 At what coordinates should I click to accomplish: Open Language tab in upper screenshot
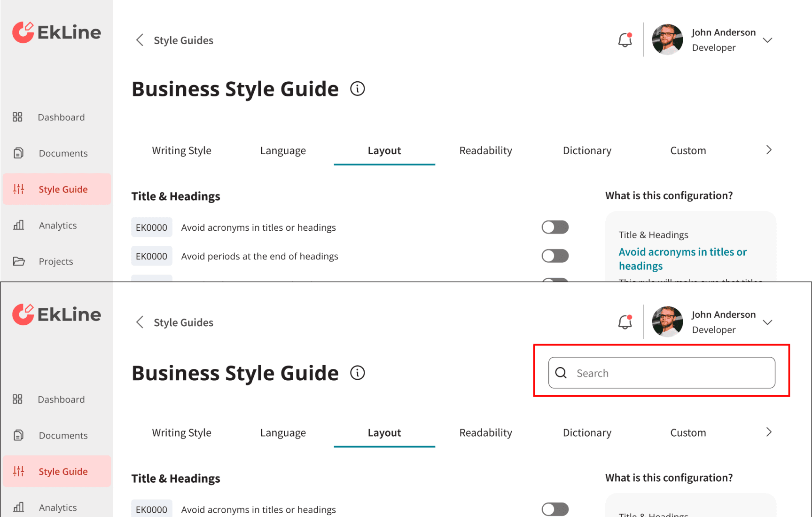pos(283,150)
